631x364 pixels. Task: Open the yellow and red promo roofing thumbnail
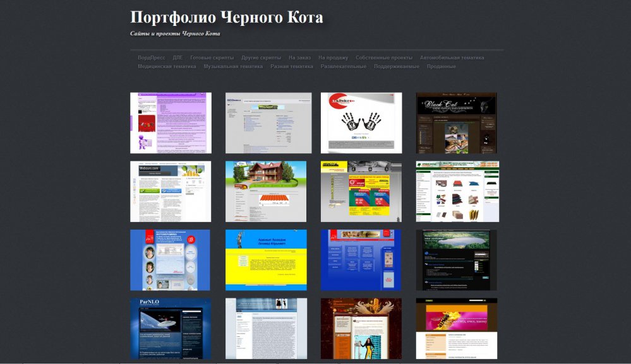pyautogui.click(x=361, y=192)
